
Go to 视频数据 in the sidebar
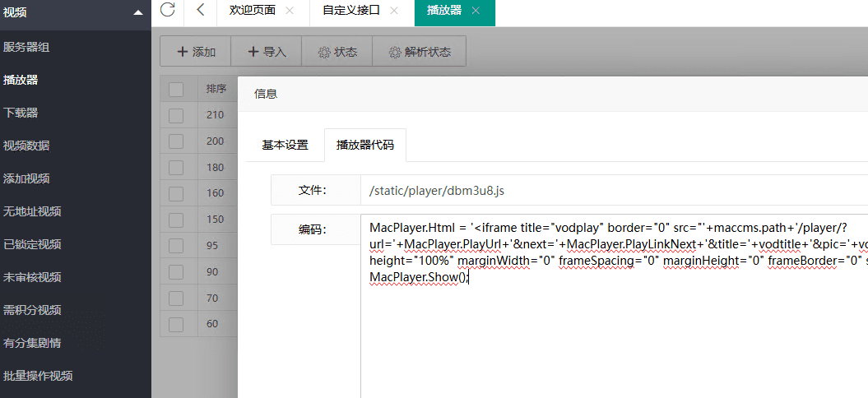click(26, 146)
